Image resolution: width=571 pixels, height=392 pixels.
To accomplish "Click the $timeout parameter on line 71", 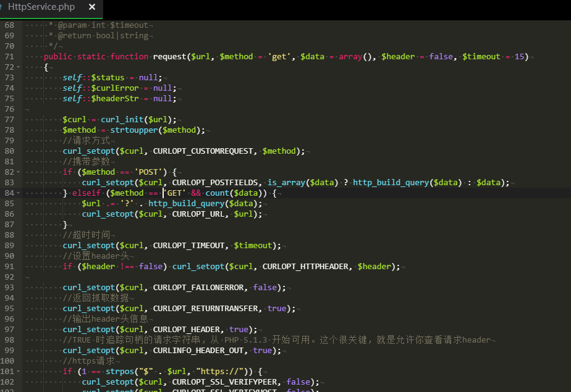I will (481, 56).
